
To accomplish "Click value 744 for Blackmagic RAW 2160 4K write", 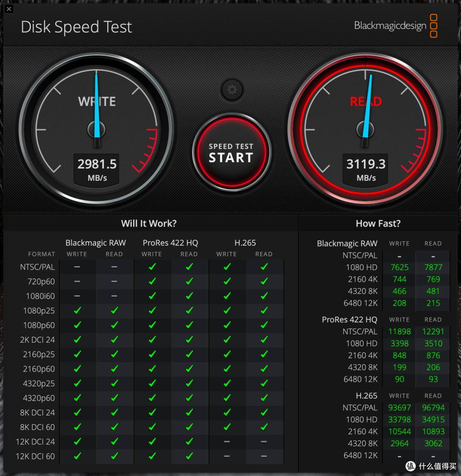I will pyautogui.click(x=399, y=279).
